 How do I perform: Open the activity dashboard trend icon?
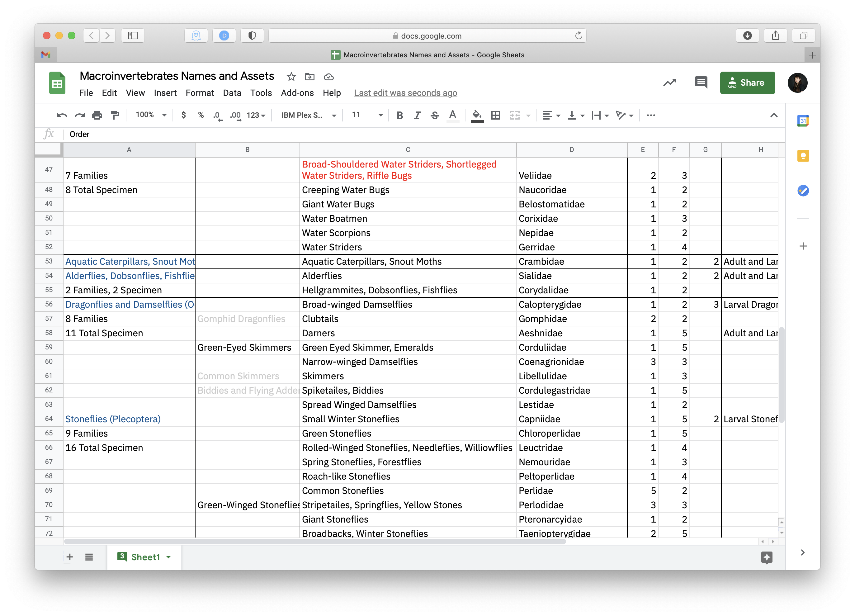pyautogui.click(x=669, y=83)
